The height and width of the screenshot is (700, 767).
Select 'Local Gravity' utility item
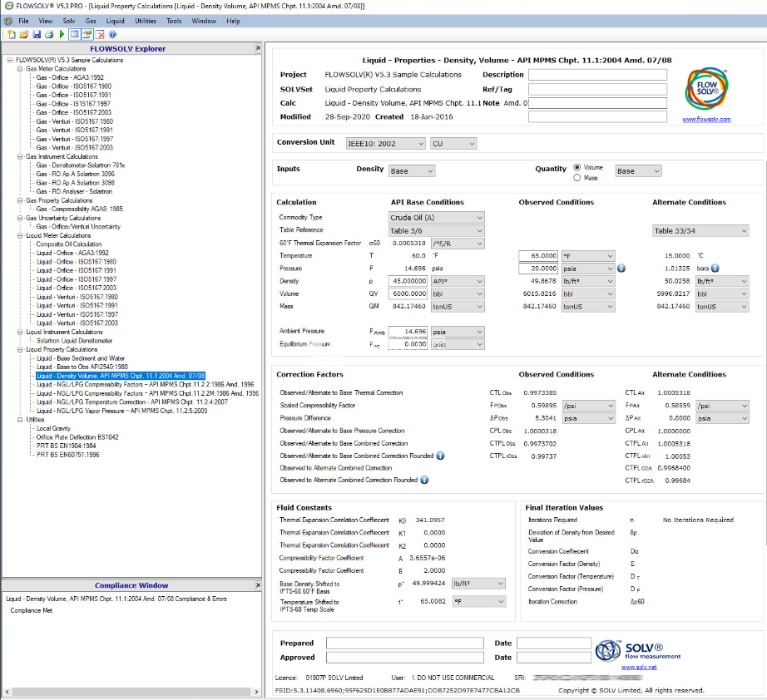54,429
